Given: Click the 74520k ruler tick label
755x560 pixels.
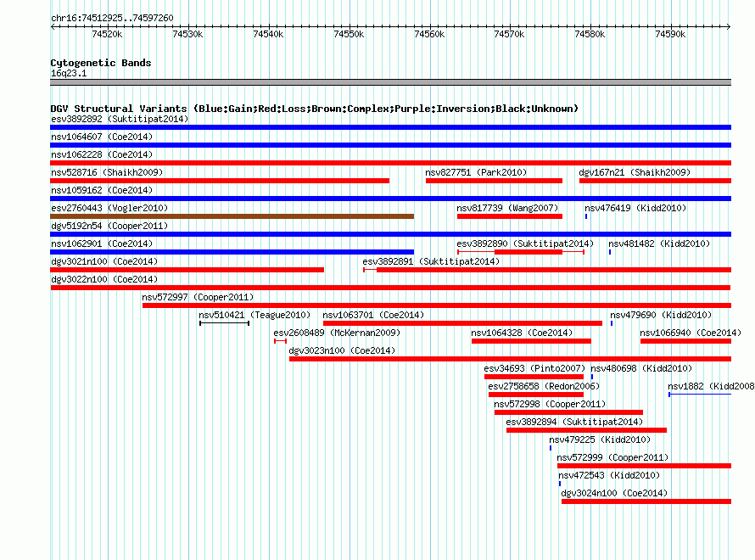Looking at the screenshot, I should click(107, 34).
